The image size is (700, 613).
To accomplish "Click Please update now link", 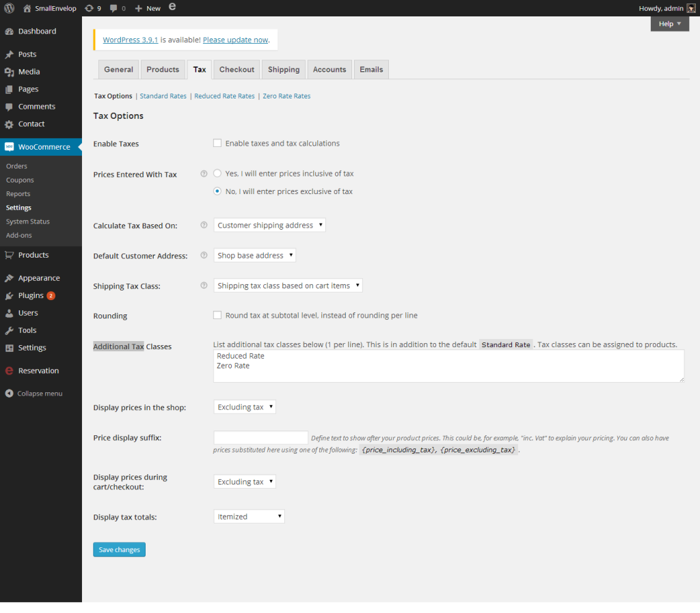I will pyautogui.click(x=235, y=40).
